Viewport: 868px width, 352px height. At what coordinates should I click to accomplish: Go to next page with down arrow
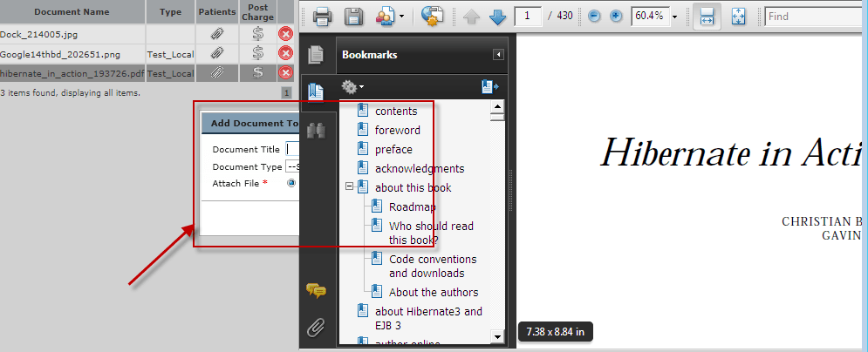497,17
